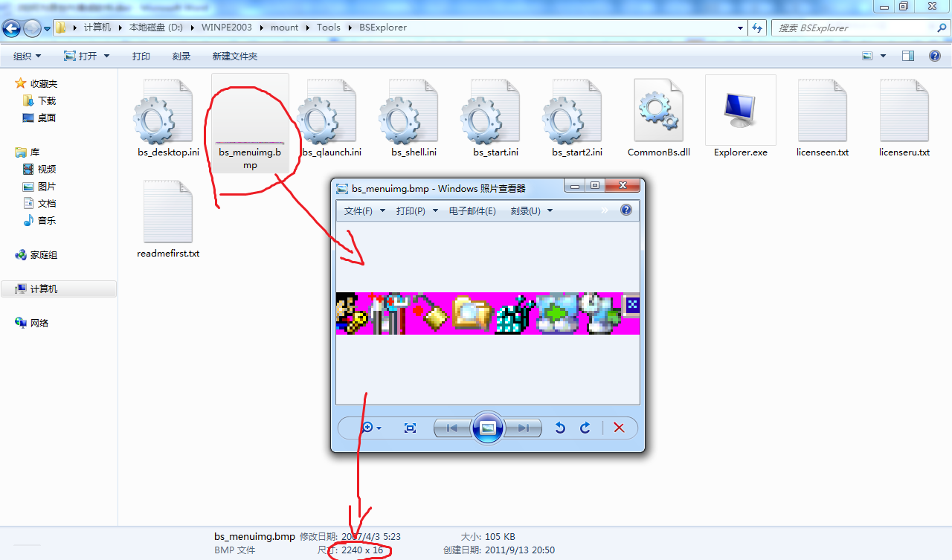
Task: Open Explorer help icon
Action: (x=935, y=56)
